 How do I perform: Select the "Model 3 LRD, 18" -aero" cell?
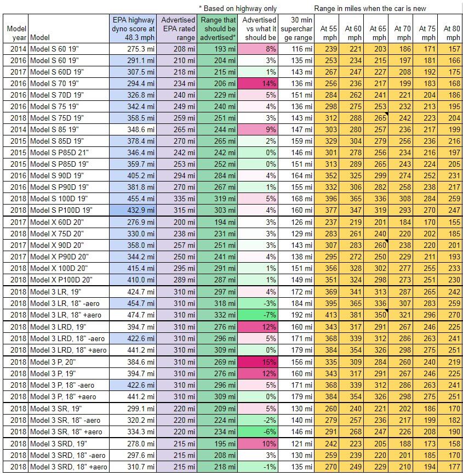click(x=69, y=338)
